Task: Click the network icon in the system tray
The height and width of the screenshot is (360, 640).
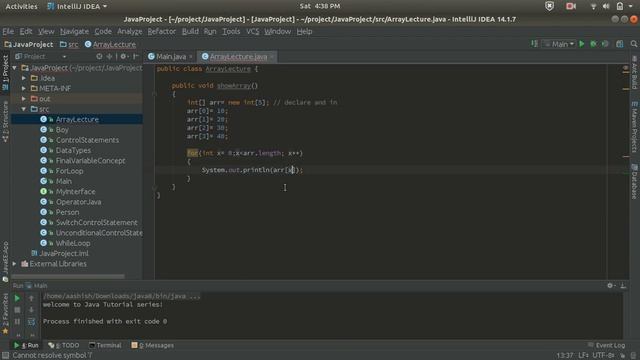Action: pos(593,6)
